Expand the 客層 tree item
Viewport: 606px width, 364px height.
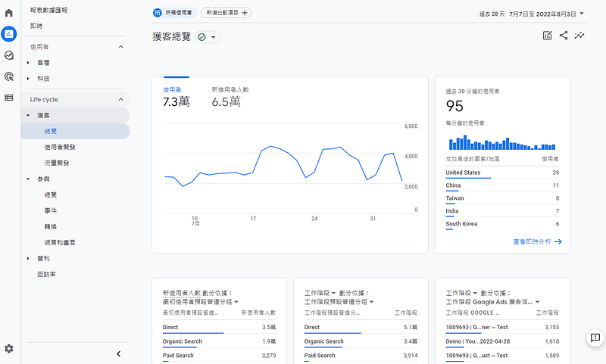28,63
